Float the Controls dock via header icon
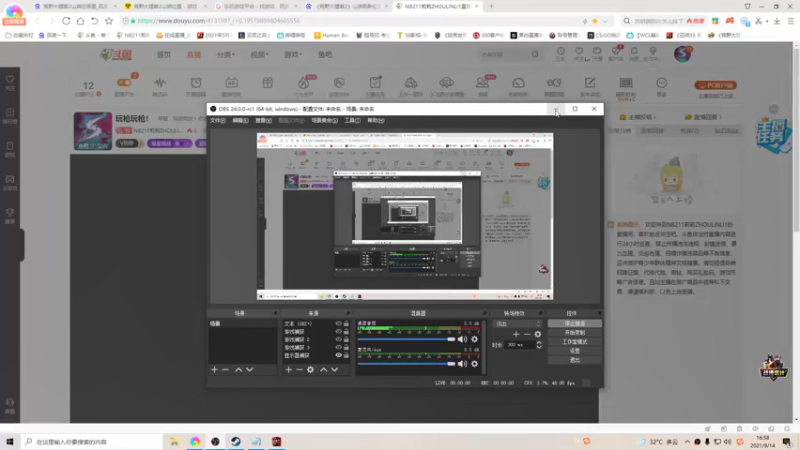 coord(599,313)
